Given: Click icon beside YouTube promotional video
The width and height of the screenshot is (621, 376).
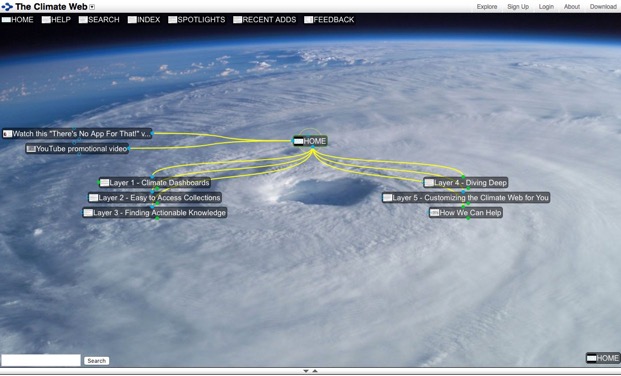Looking at the screenshot, I should [31, 149].
